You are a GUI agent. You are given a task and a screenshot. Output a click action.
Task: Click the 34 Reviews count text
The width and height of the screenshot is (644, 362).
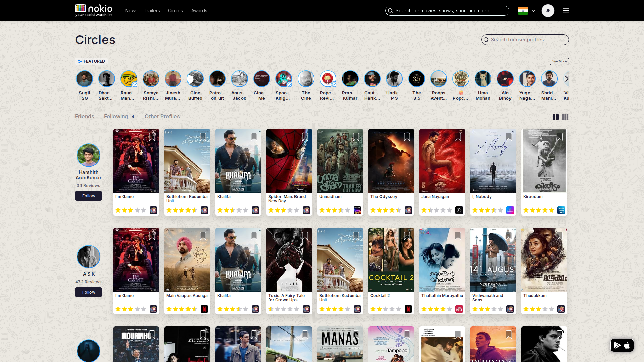(x=89, y=186)
